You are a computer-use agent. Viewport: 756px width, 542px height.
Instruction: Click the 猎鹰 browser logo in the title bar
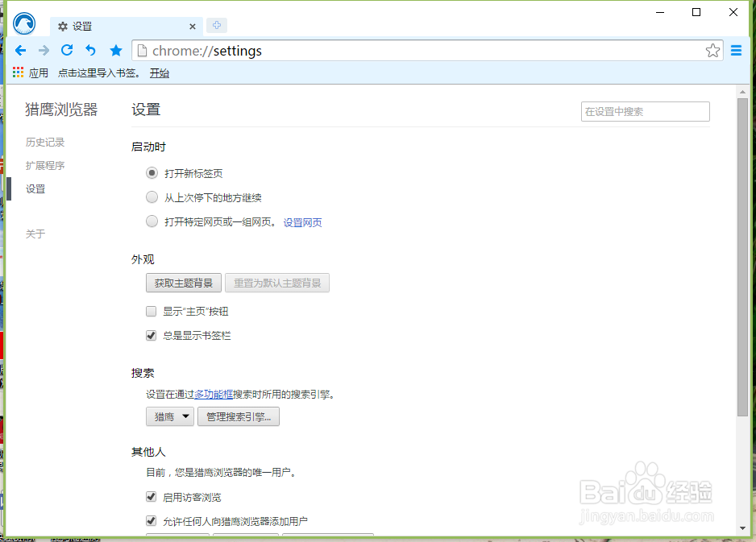point(24,23)
